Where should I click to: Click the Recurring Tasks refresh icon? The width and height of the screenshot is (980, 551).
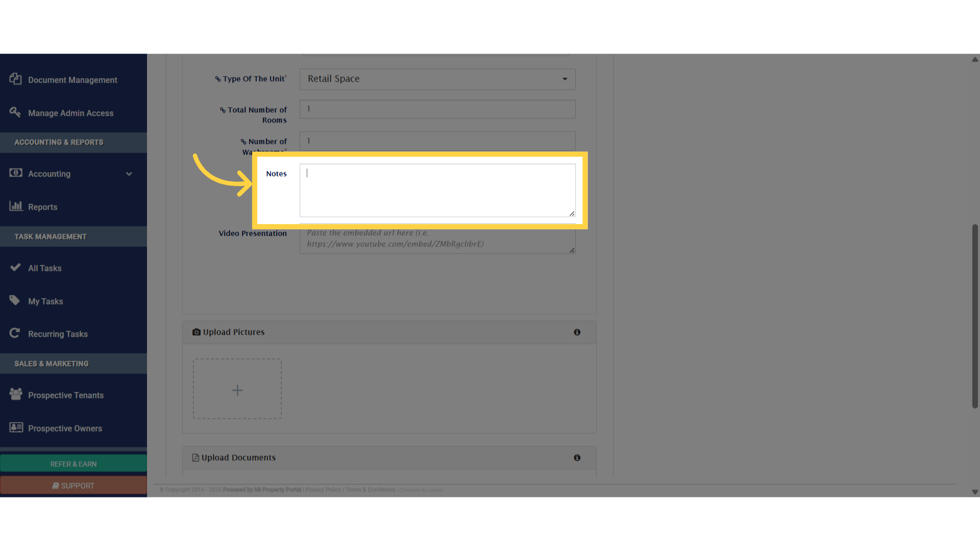tap(15, 333)
